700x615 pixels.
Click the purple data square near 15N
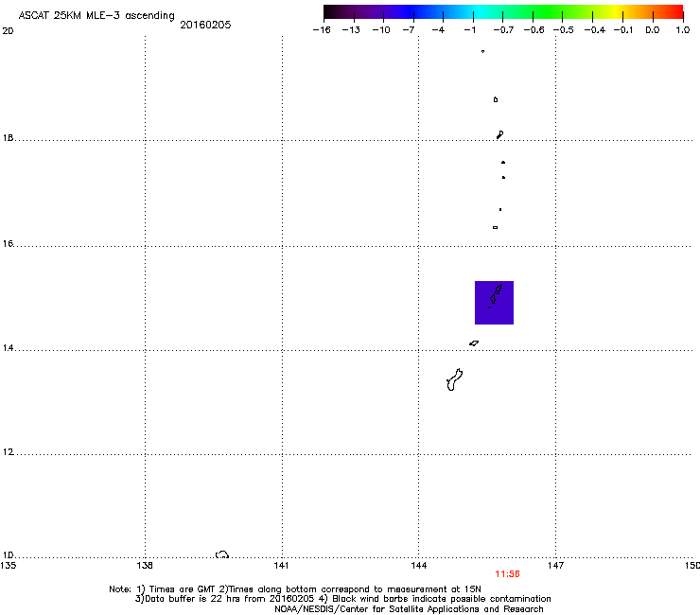[494, 303]
